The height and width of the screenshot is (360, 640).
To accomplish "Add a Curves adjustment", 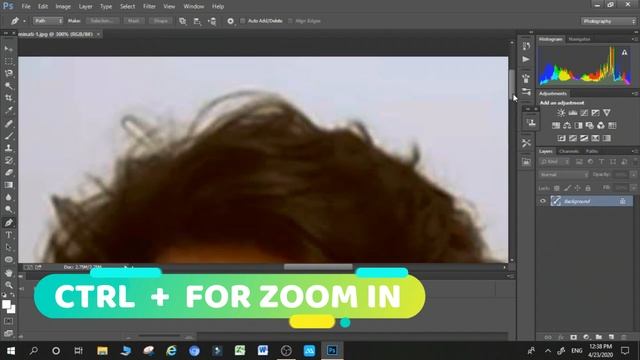I will pos(584,113).
